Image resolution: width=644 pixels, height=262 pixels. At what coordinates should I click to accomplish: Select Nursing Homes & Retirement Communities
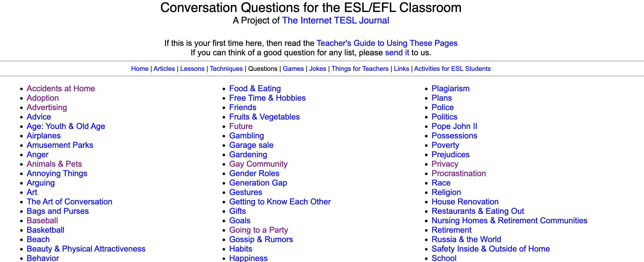pyautogui.click(x=509, y=220)
